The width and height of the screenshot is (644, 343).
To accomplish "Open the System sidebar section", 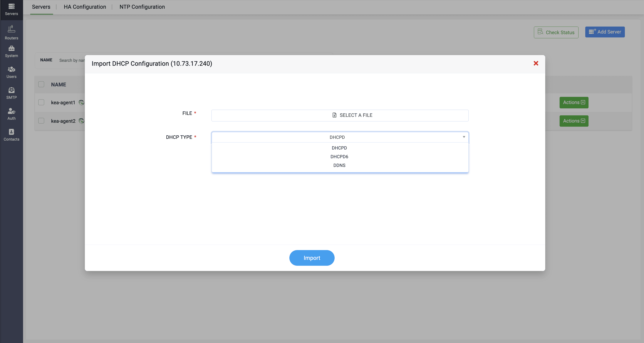I will click(x=12, y=52).
